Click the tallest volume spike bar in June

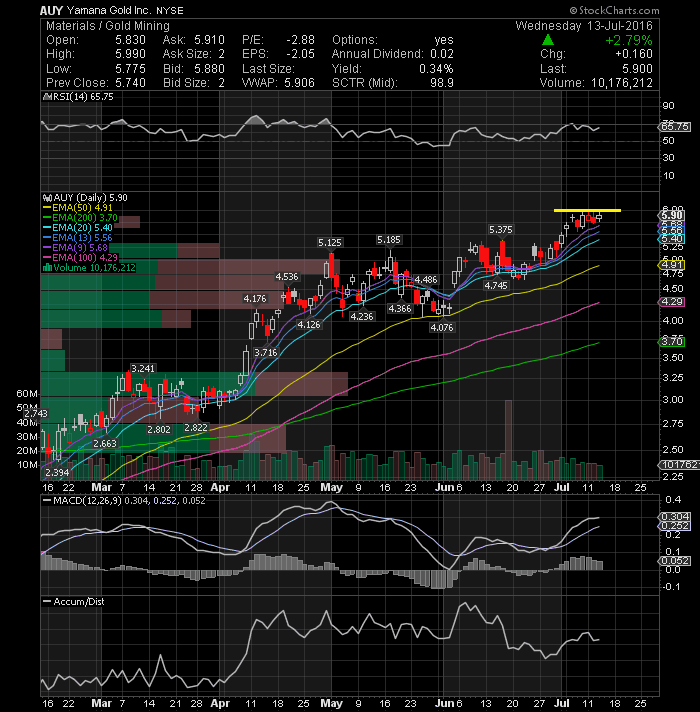pos(508,440)
